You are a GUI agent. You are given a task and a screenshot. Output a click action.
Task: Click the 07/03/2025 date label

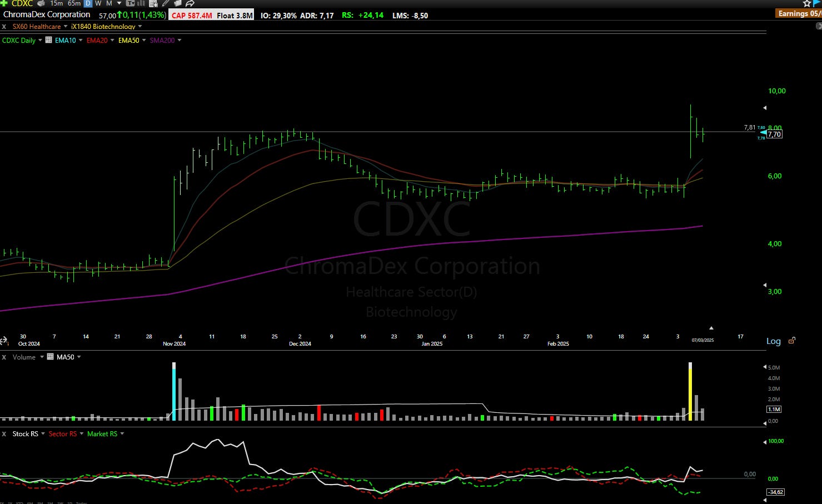click(x=703, y=340)
